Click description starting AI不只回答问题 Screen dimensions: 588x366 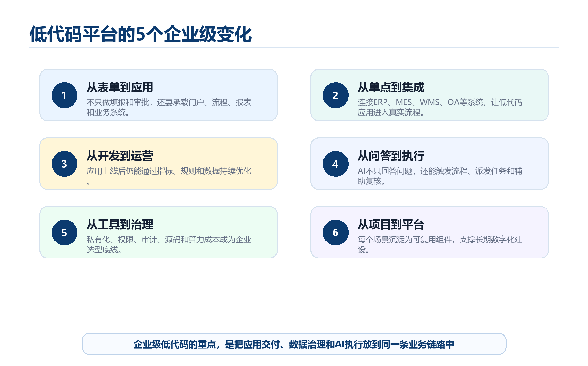(440, 176)
